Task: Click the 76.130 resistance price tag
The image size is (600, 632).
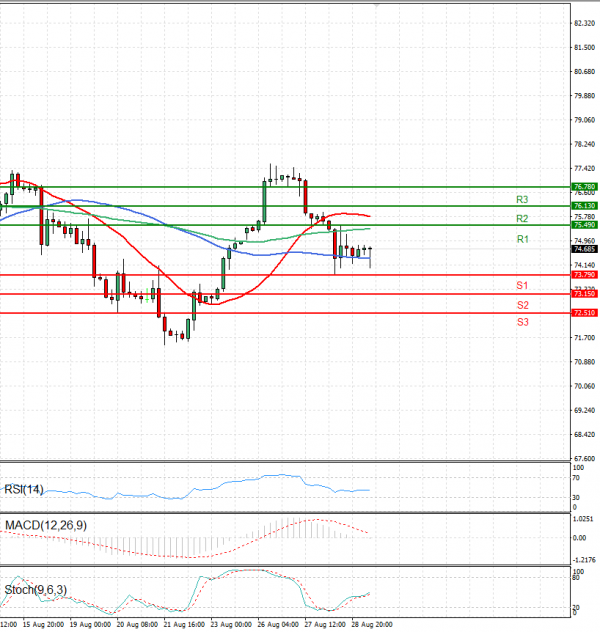Action: (584, 206)
